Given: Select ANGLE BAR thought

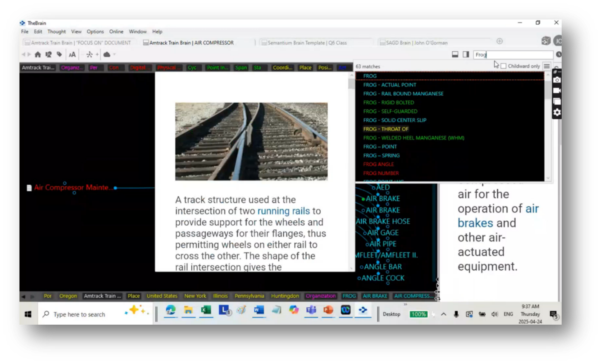Looking at the screenshot, I should tap(383, 267).
